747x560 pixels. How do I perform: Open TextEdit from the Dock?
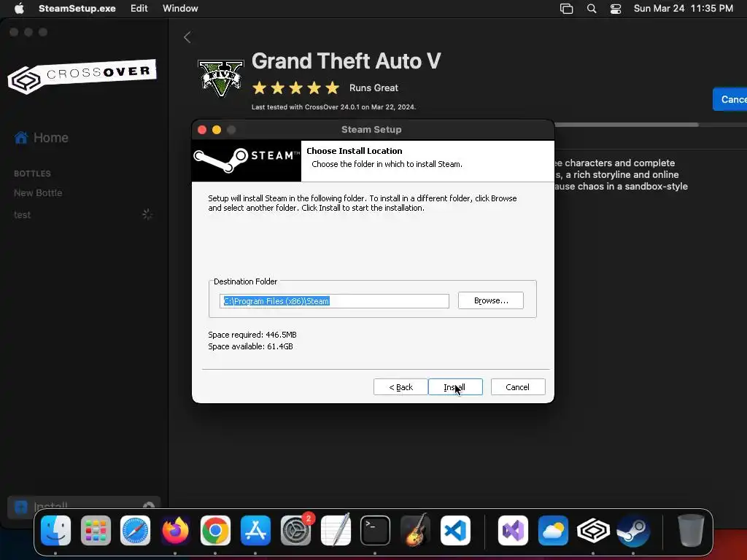click(336, 530)
